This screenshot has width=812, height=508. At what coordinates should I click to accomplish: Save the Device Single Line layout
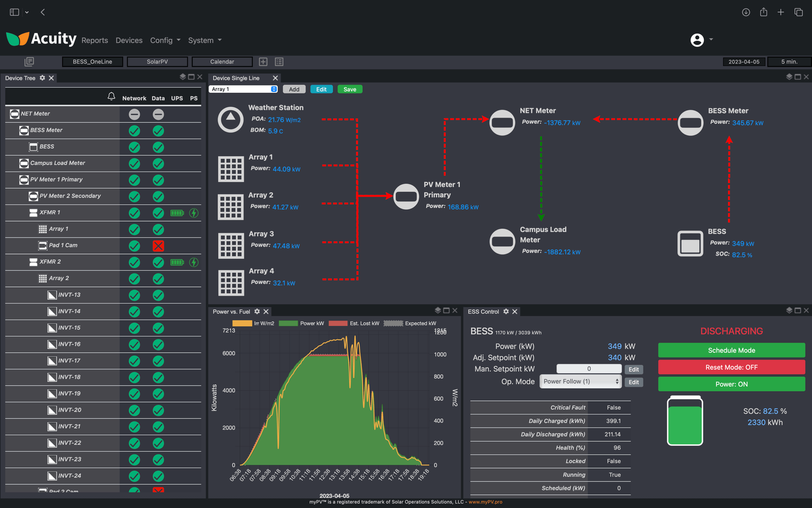click(x=350, y=89)
